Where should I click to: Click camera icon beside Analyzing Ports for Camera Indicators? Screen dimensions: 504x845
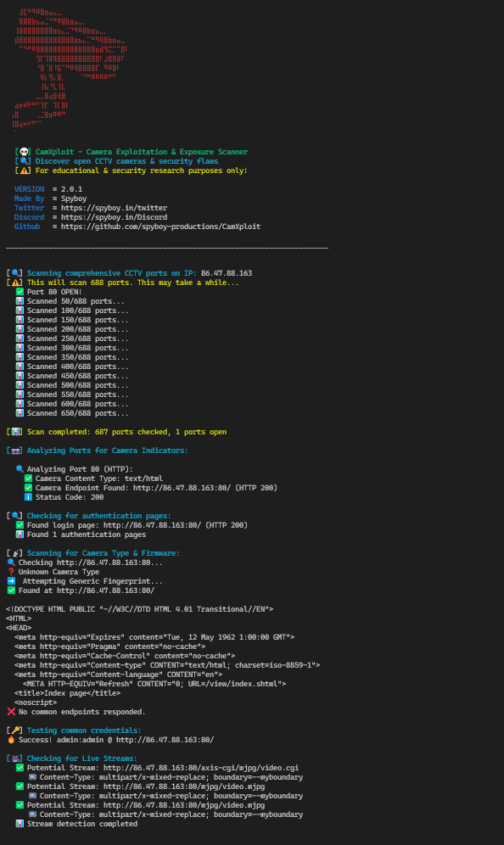coord(15,450)
